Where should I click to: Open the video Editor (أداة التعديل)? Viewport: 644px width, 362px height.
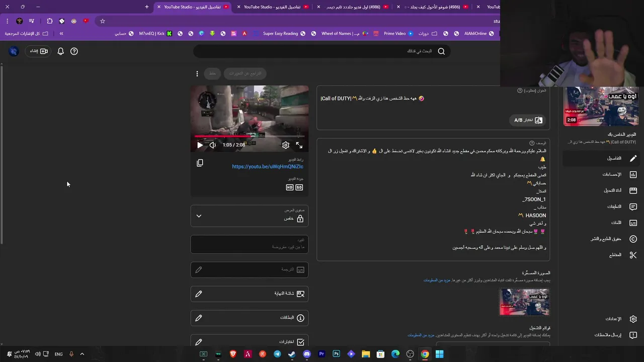coord(600,191)
